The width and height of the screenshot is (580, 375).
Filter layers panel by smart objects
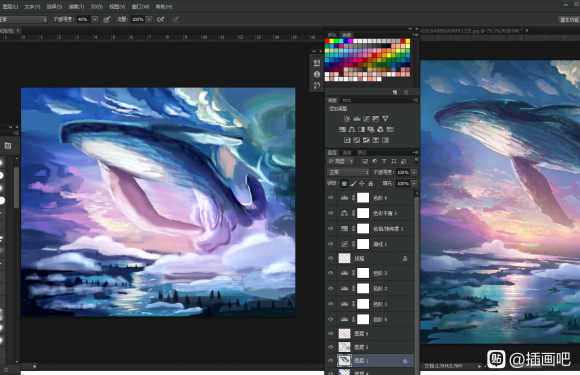[403, 161]
